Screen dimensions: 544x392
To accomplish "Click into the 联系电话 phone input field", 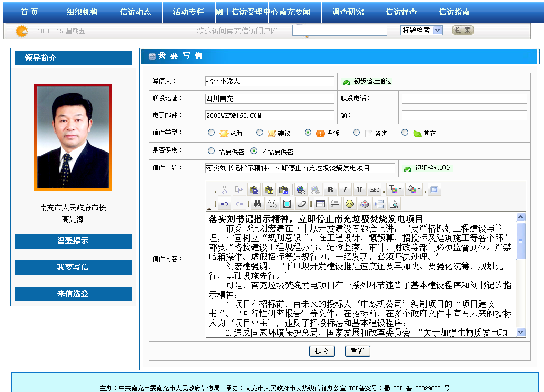I will pyautogui.click(x=464, y=98).
